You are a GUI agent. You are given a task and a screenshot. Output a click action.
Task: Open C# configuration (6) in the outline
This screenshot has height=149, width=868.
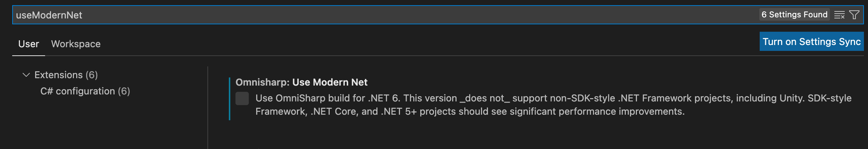pos(85,91)
